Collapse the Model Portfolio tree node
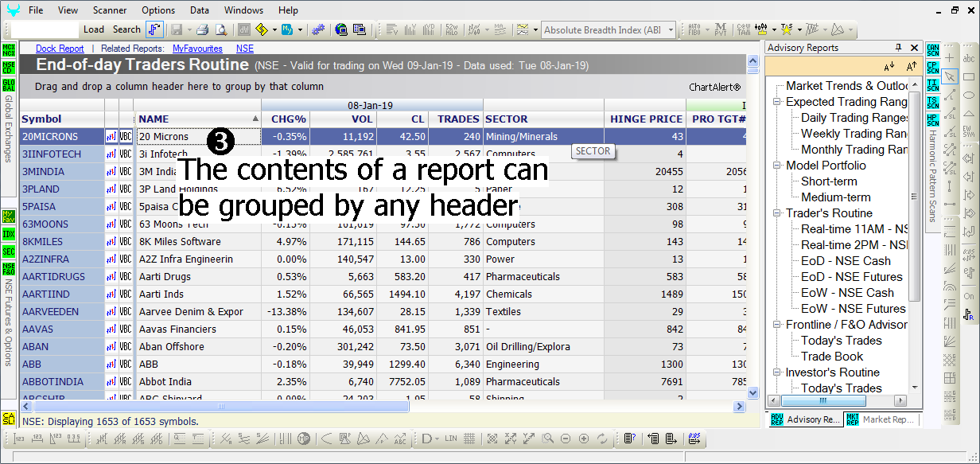The image size is (980, 464). (x=777, y=166)
